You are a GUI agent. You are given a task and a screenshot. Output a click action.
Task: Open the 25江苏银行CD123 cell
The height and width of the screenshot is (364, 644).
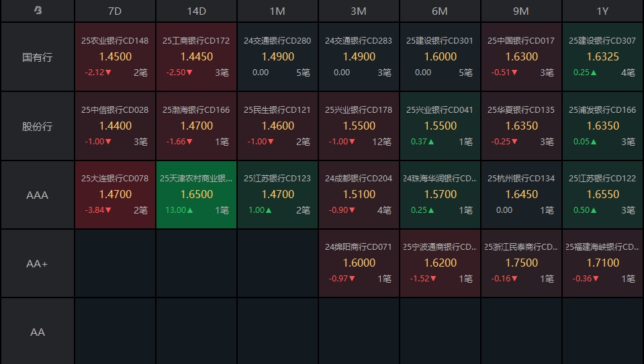(x=277, y=194)
